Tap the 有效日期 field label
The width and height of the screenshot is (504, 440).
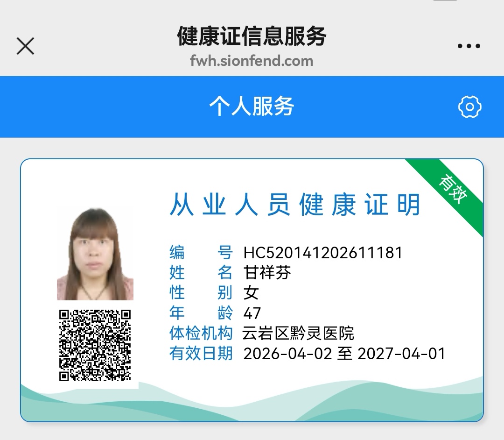click(x=201, y=354)
